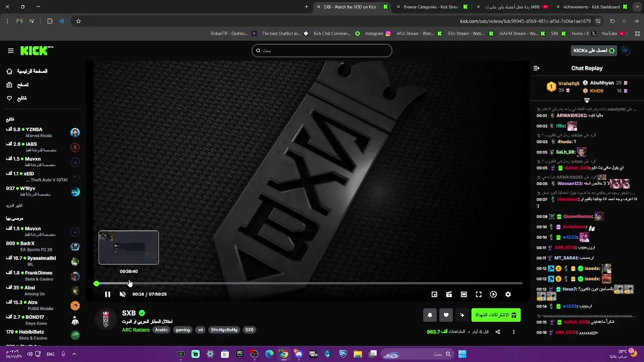Click the sparkle button beside gift subs
The image size is (644, 362).
(462, 315)
